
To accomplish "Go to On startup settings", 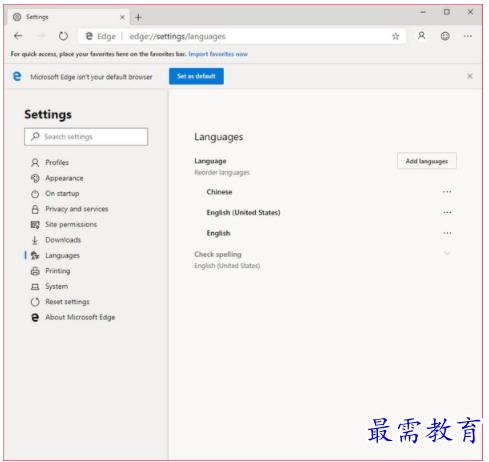I will (x=62, y=194).
